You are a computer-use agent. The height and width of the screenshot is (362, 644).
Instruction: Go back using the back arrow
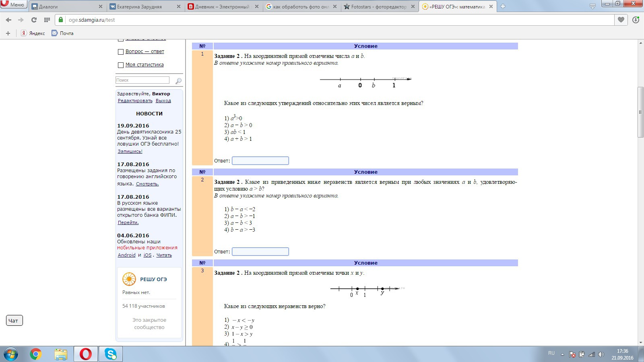(x=9, y=20)
